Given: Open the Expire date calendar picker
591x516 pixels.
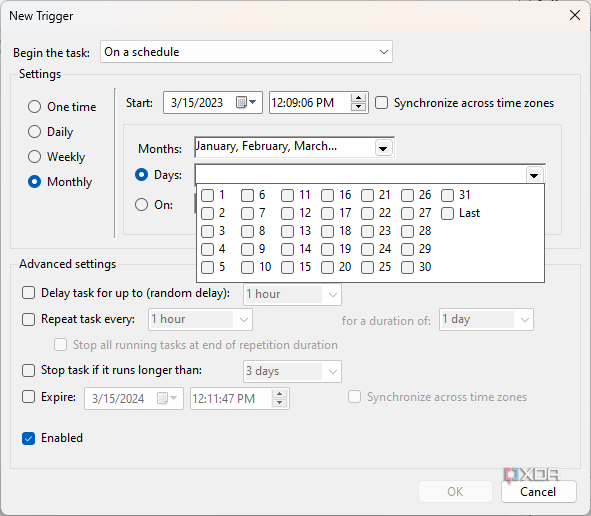Looking at the screenshot, I should click(167, 398).
